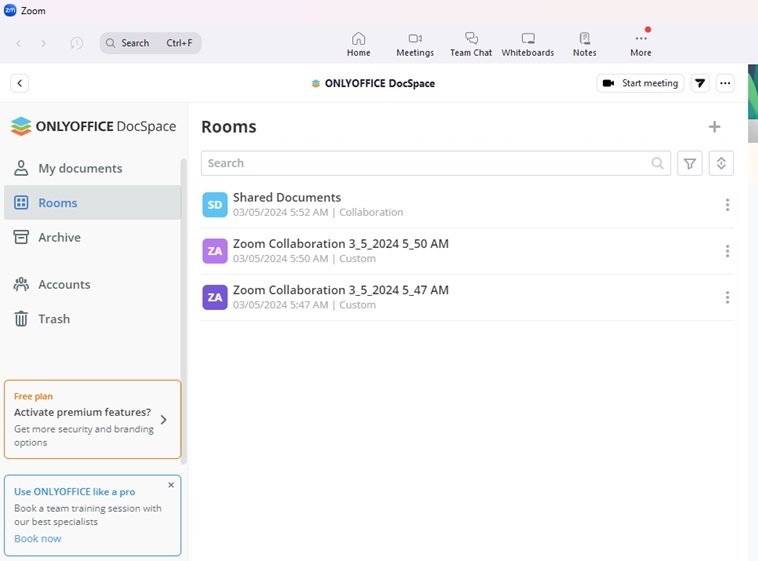Viewport: 758px width, 561px height.
Task: Click the sidebar vertical scrollbar
Action: 183,311
